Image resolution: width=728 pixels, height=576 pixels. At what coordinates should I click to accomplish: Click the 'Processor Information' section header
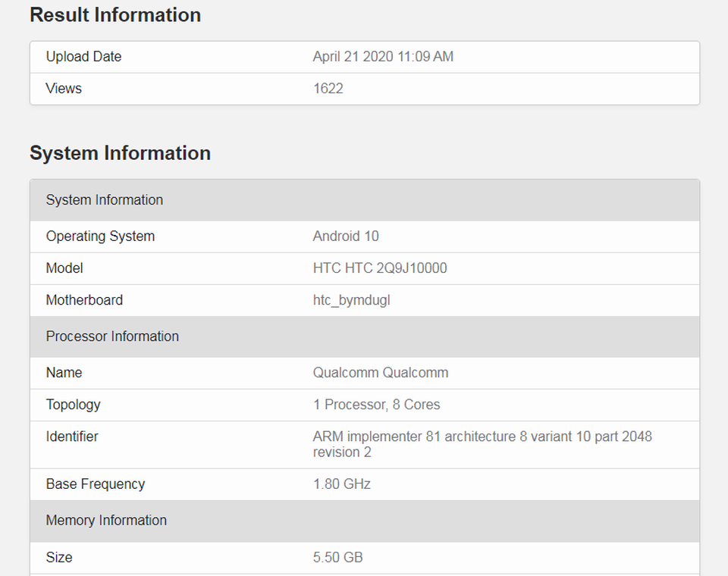(x=365, y=337)
